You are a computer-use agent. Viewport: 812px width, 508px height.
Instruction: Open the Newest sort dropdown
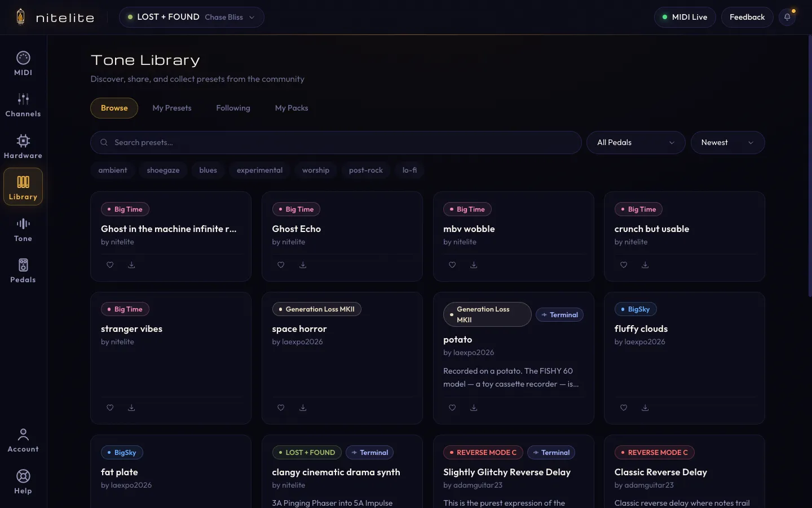click(x=727, y=142)
